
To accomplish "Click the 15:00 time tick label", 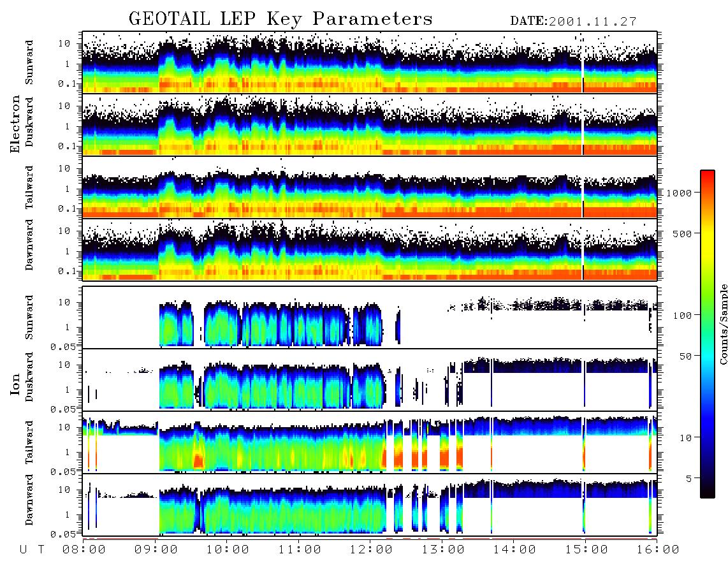I will click(x=586, y=550).
